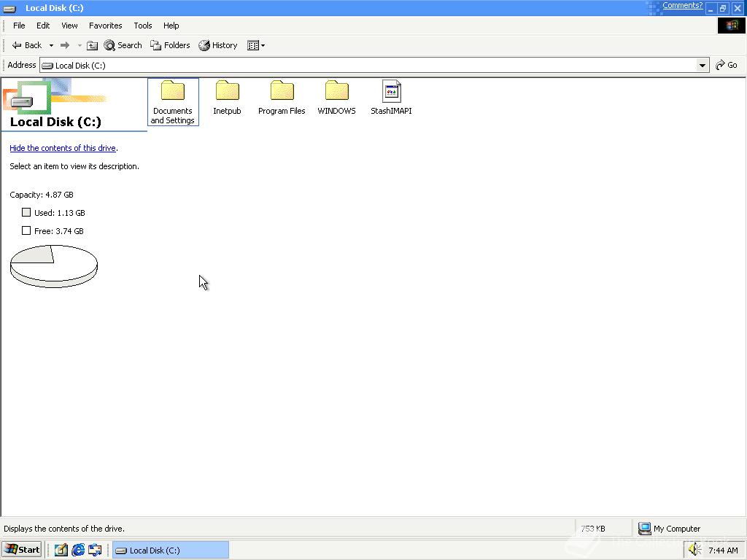Open the Address bar dropdown arrow
The height and width of the screenshot is (560, 747).
(703, 65)
